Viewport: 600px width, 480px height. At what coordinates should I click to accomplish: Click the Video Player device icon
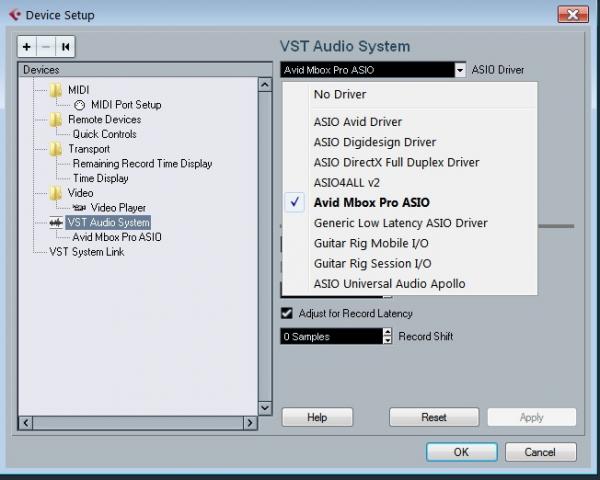coord(79,208)
